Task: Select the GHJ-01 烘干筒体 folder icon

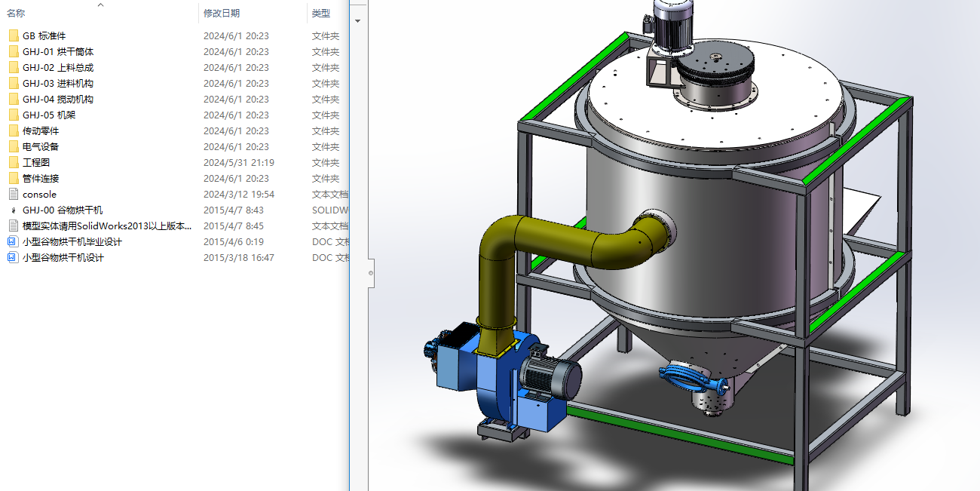Action: pyautogui.click(x=13, y=52)
